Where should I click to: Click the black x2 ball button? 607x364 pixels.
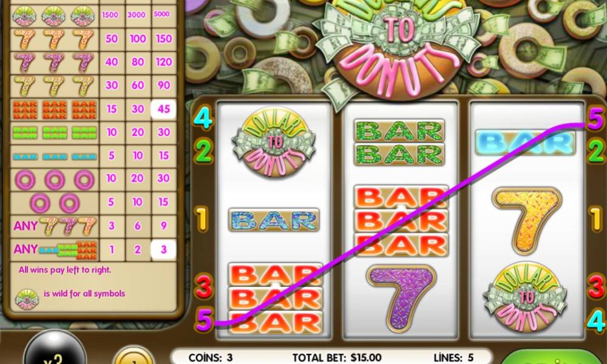(55, 348)
